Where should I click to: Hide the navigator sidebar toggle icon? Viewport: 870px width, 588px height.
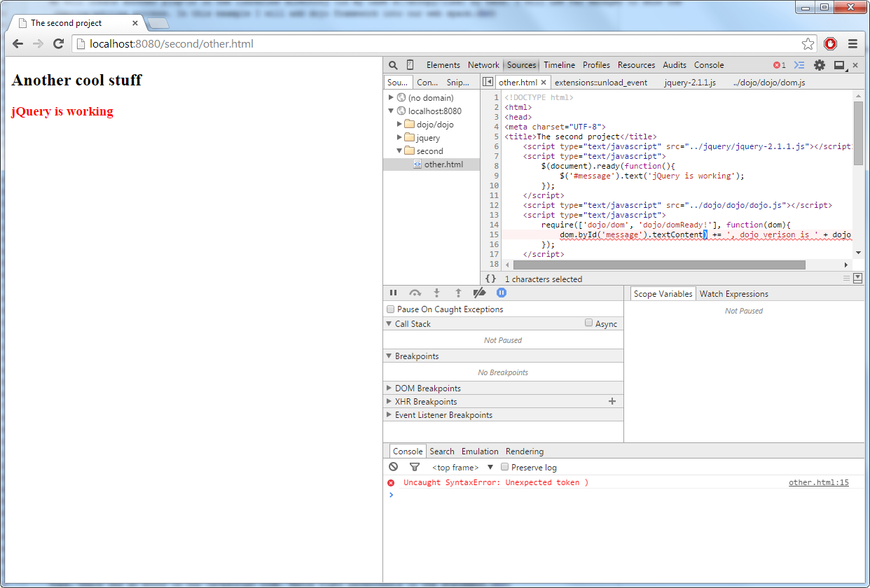(x=488, y=82)
